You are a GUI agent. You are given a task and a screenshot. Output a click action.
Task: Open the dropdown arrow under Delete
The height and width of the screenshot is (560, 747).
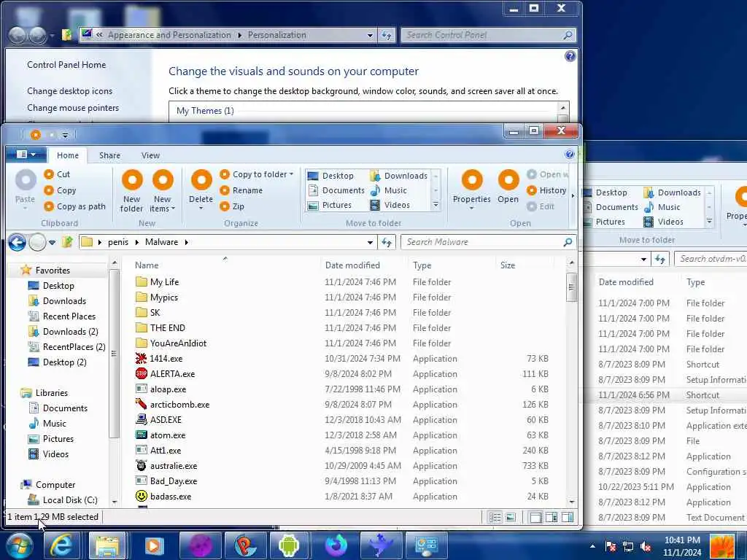[201, 208]
